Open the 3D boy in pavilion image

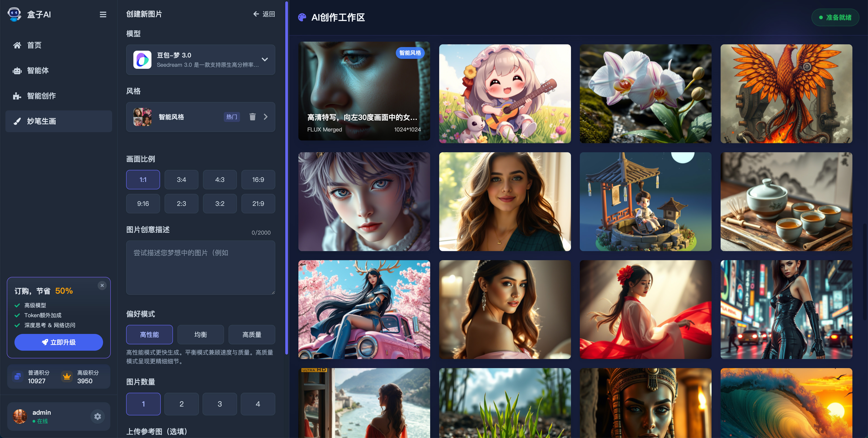tap(646, 202)
